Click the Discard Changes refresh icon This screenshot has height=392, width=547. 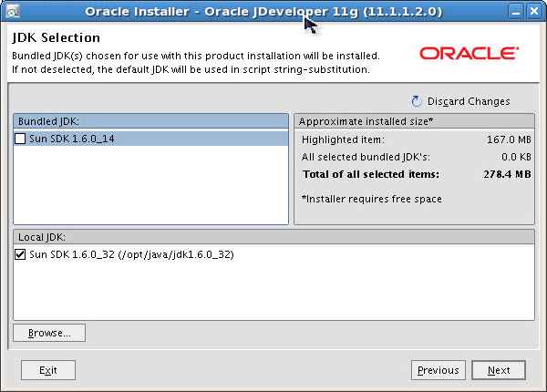tap(418, 101)
